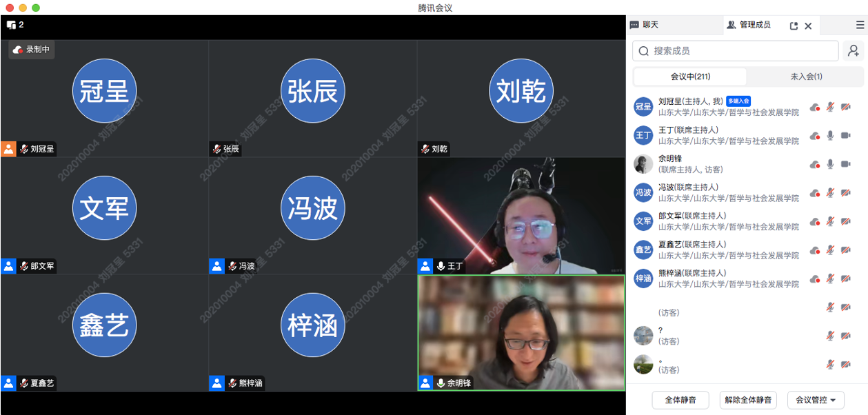
Task: Select the 未入会(1) tab
Action: pyautogui.click(x=805, y=77)
